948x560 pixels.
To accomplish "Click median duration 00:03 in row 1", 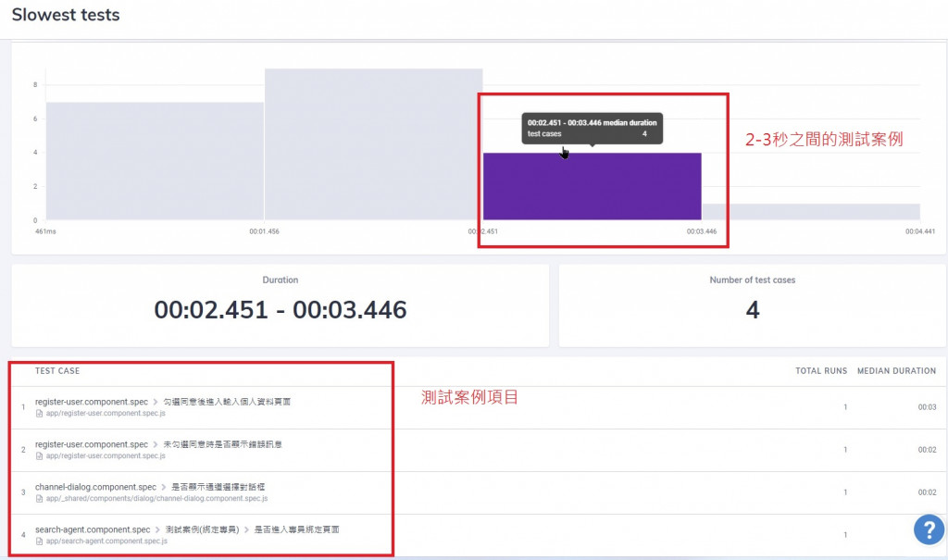I will (927, 407).
